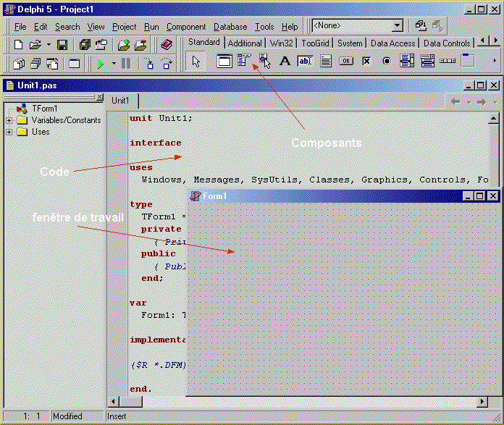Select the Memo component icon
The image size is (504, 425).
[x=326, y=61]
